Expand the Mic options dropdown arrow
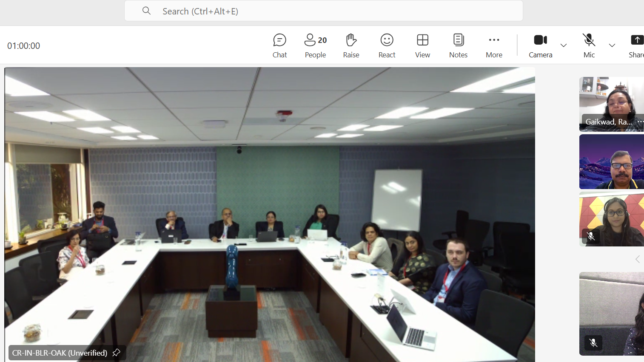This screenshot has height=362, width=644. 612,45
